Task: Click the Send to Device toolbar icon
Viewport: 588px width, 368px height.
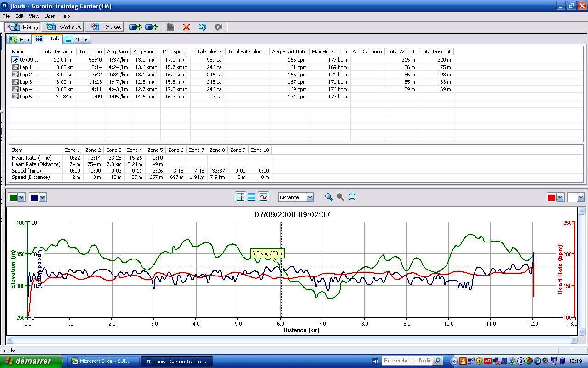Action: click(x=135, y=27)
